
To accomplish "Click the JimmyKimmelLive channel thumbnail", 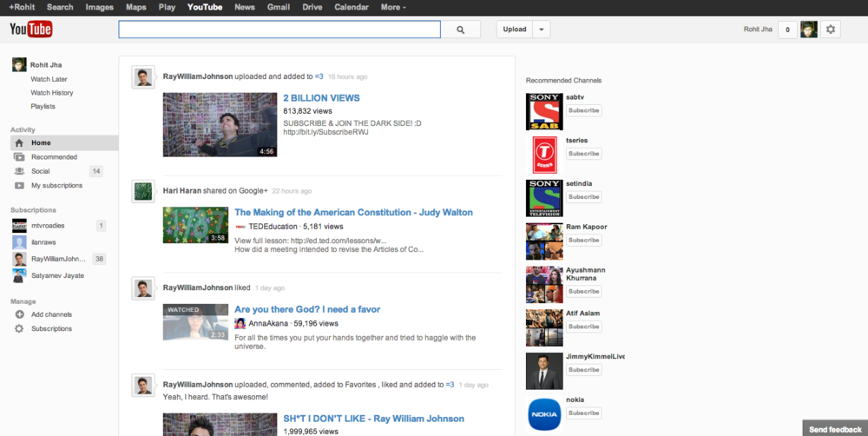I will [544, 371].
